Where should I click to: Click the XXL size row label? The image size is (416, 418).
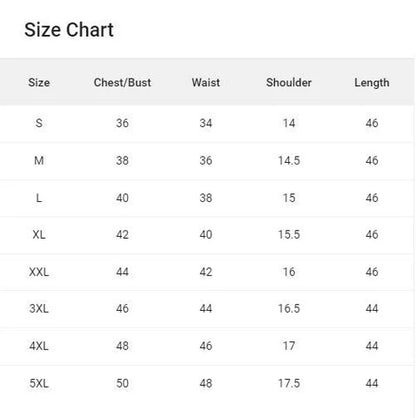click(x=39, y=272)
